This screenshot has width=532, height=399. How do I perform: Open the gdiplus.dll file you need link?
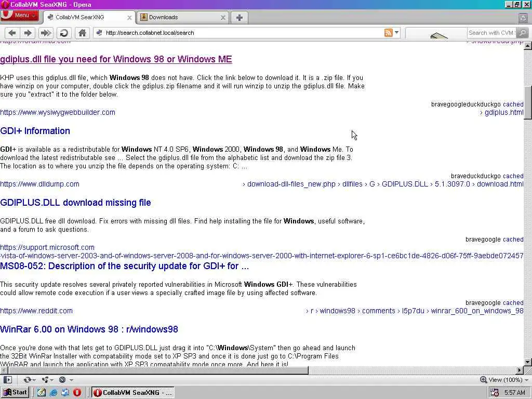(116, 59)
